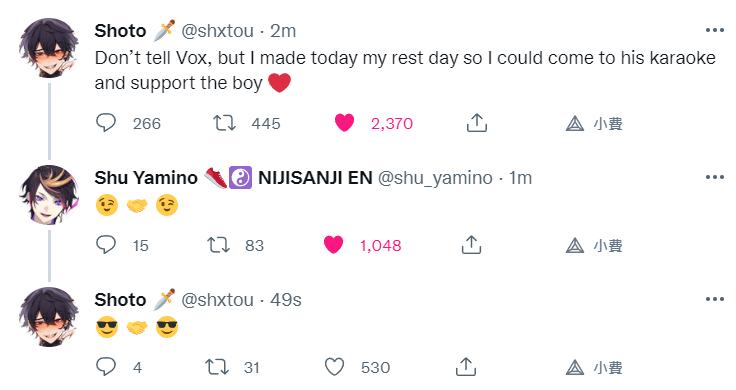Unlike Shu Yamino's tweet with 1,048 likes

[333, 245]
